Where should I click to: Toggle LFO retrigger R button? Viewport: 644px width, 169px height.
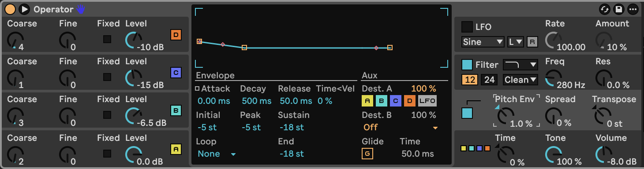point(532,42)
